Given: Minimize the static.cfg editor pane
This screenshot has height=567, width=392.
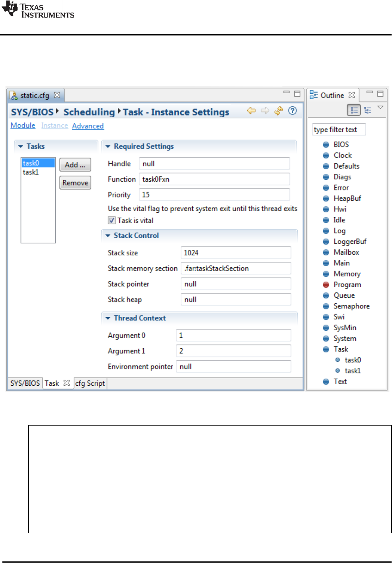Looking at the screenshot, I should click(287, 92).
